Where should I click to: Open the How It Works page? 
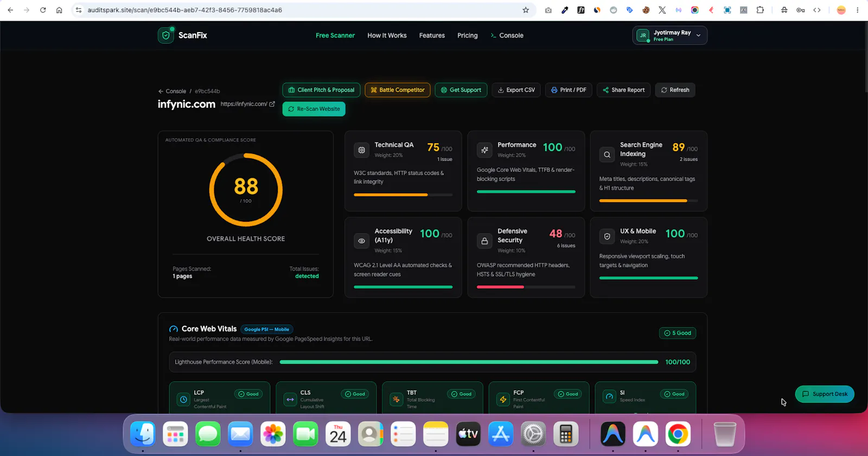click(x=387, y=35)
